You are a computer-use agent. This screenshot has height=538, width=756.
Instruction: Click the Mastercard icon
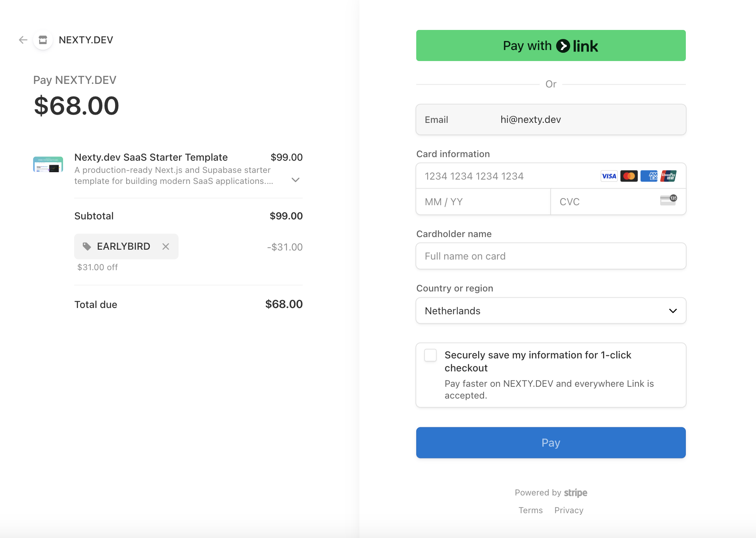pos(629,176)
